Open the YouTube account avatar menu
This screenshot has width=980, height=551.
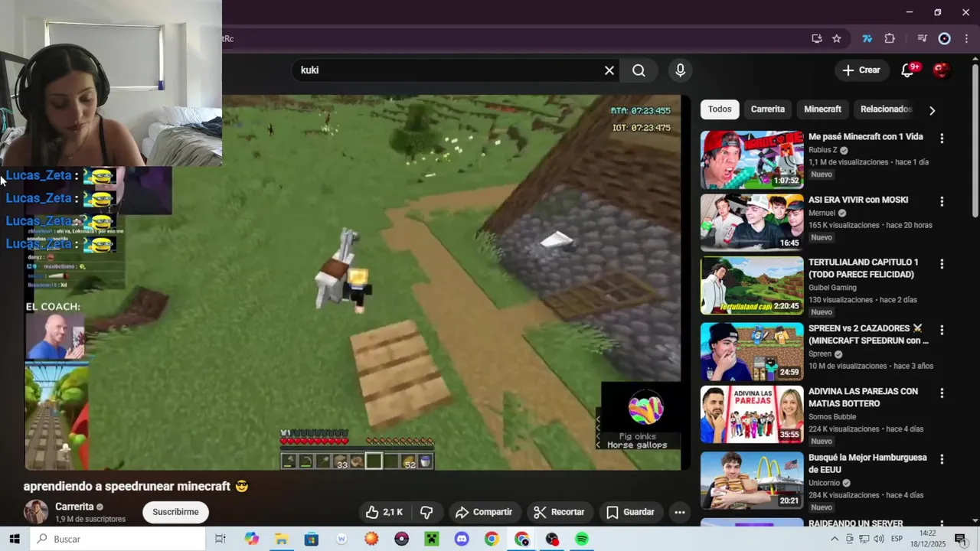(942, 70)
